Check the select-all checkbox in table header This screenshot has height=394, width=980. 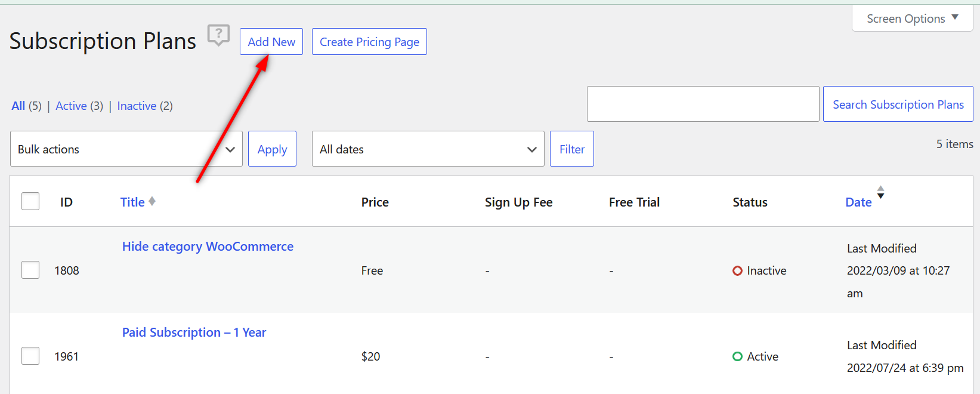[x=30, y=201]
